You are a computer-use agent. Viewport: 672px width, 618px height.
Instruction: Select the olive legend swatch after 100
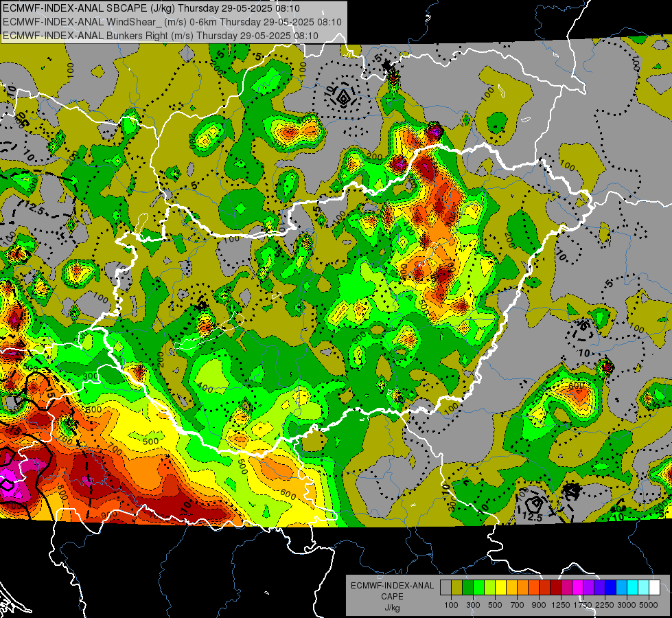point(456,588)
